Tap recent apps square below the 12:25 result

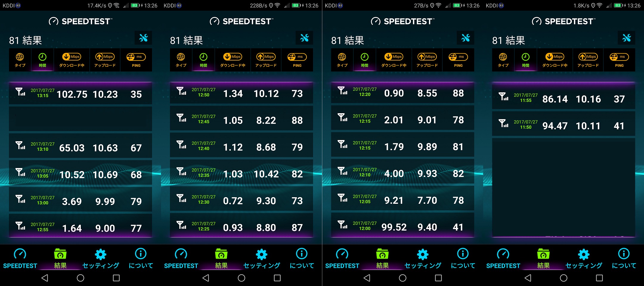[277, 278]
